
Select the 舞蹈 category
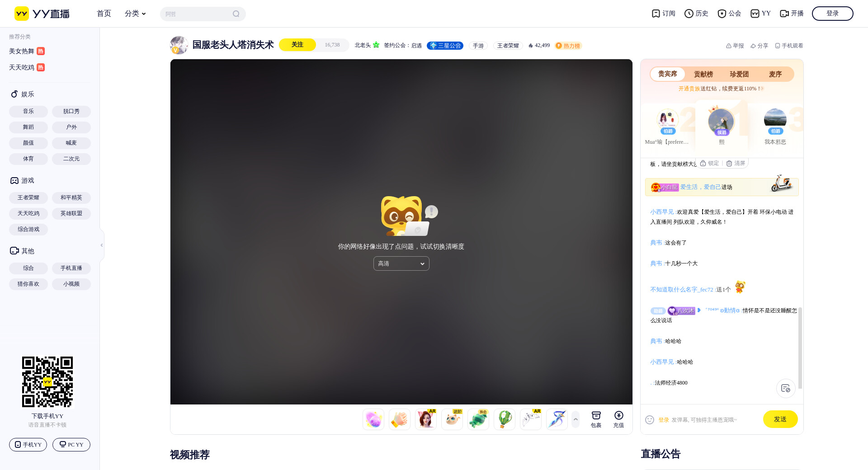pyautogui.click(x=28, y=127)
